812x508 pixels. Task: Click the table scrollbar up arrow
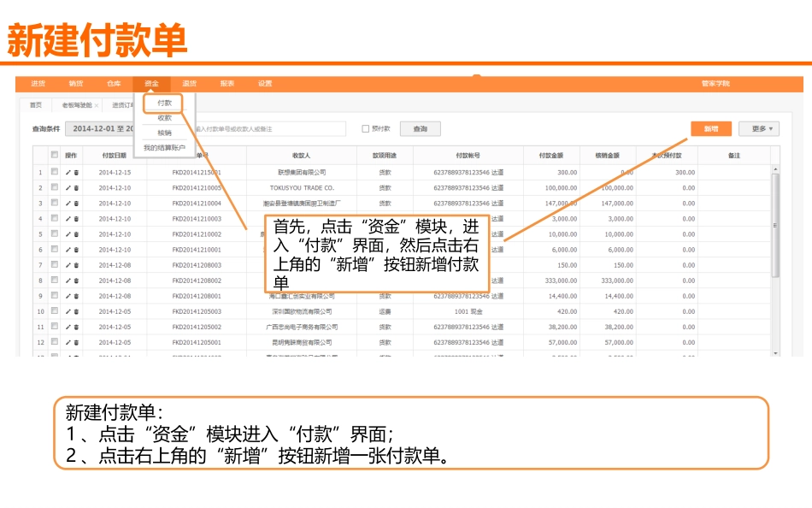(775, 169)
